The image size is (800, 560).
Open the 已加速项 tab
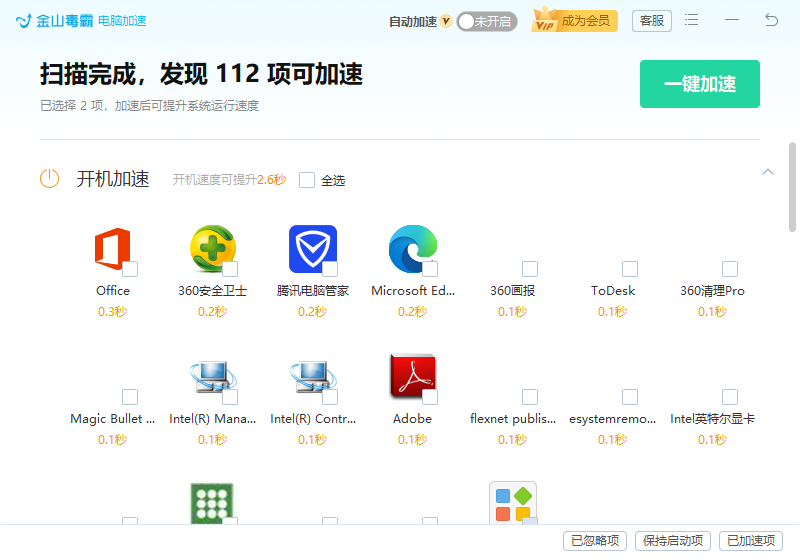pyautogui.click(x=750, y=541)
